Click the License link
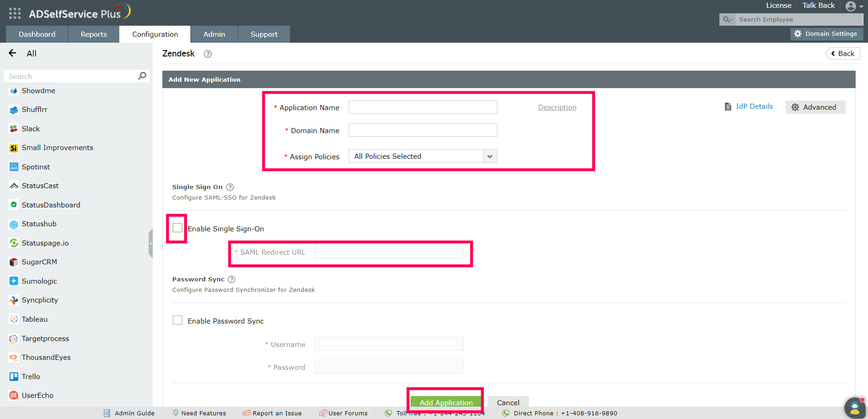Screen dimensions: 868x419 [779, 6]
